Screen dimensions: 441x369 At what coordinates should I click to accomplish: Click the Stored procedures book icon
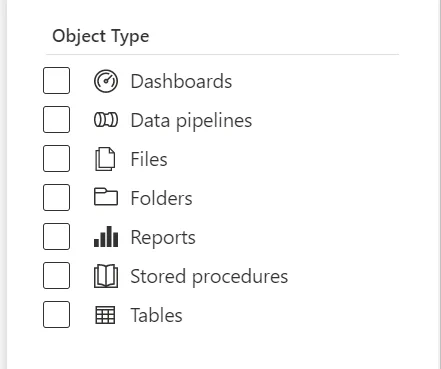[106, 276]
